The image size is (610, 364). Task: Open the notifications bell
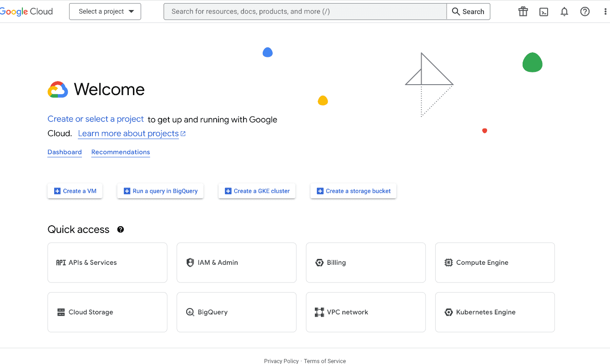564,12
